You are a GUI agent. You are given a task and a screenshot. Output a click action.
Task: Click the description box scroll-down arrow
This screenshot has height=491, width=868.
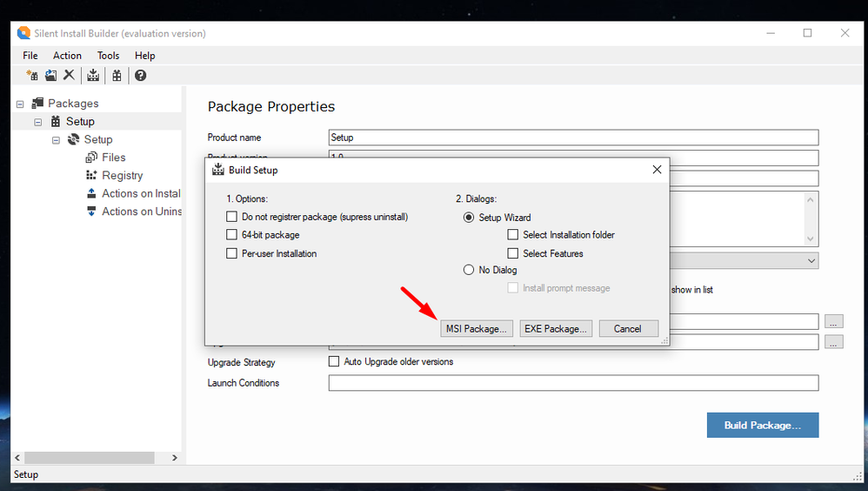pyautogui.click(x=811, y=239)
